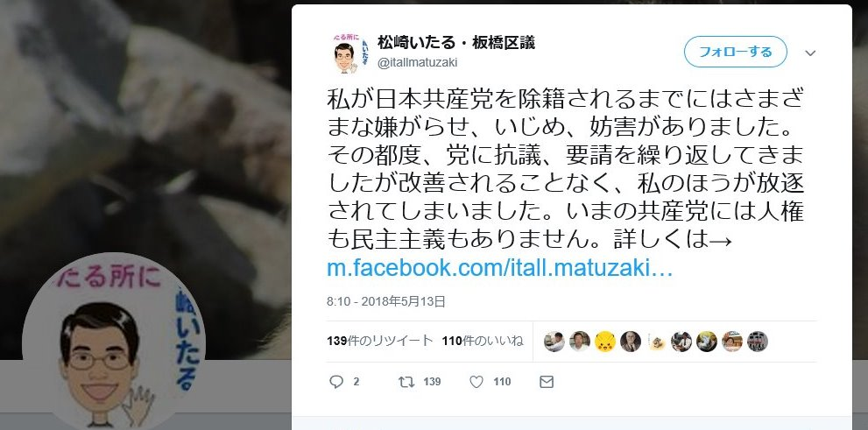Open the tweet author's small avatar
This screenshot has width=868, height=430.
tap(351, 53)
